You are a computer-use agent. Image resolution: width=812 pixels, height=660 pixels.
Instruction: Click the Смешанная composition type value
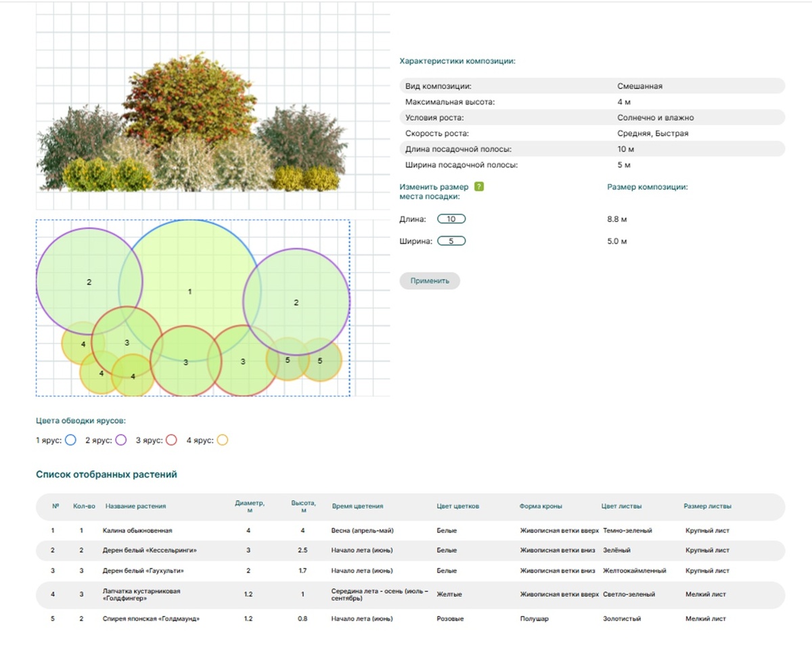pyautogui.click(x=640, y=87)
